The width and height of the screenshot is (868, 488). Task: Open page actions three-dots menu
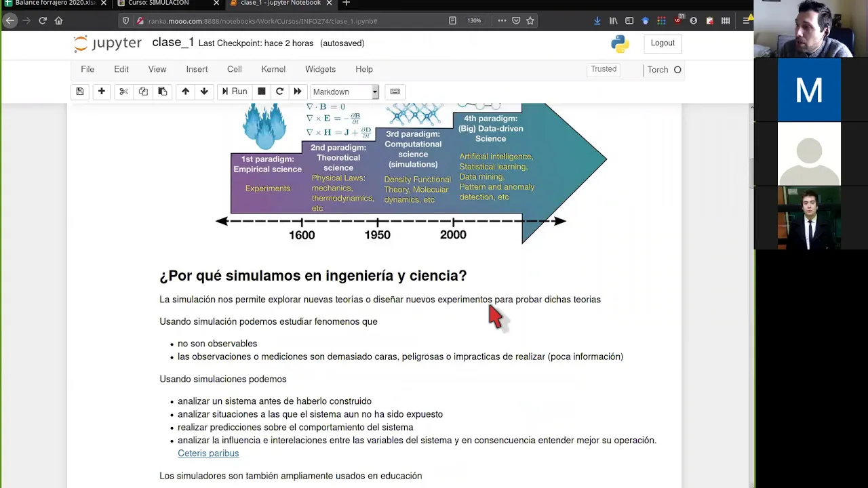(502, 21)
